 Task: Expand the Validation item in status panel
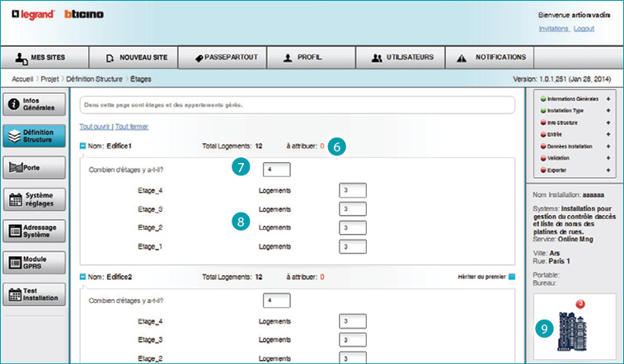click(x=608, y=157)
